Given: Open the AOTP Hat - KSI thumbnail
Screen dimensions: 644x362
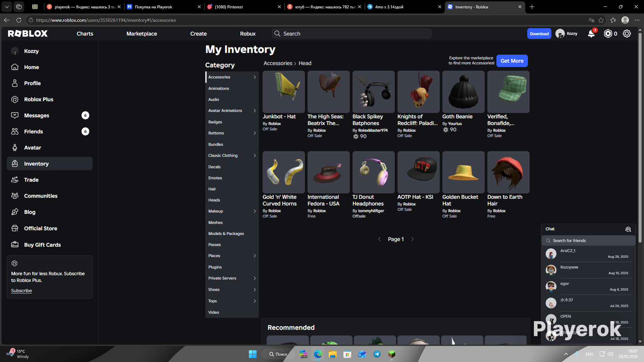Looking at the screenshot, I should click(x=418, y=172).
